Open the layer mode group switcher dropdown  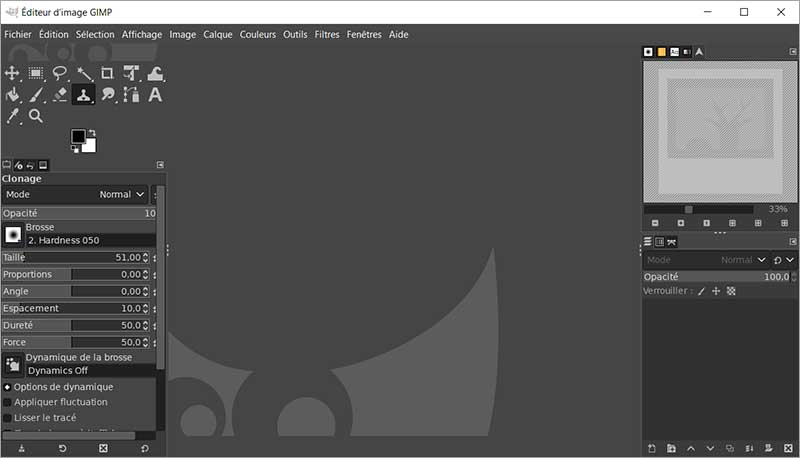(783, 260)
